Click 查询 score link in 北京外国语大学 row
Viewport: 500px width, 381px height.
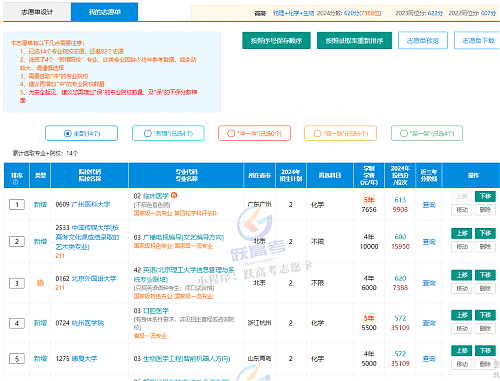(x=429, y=283)
